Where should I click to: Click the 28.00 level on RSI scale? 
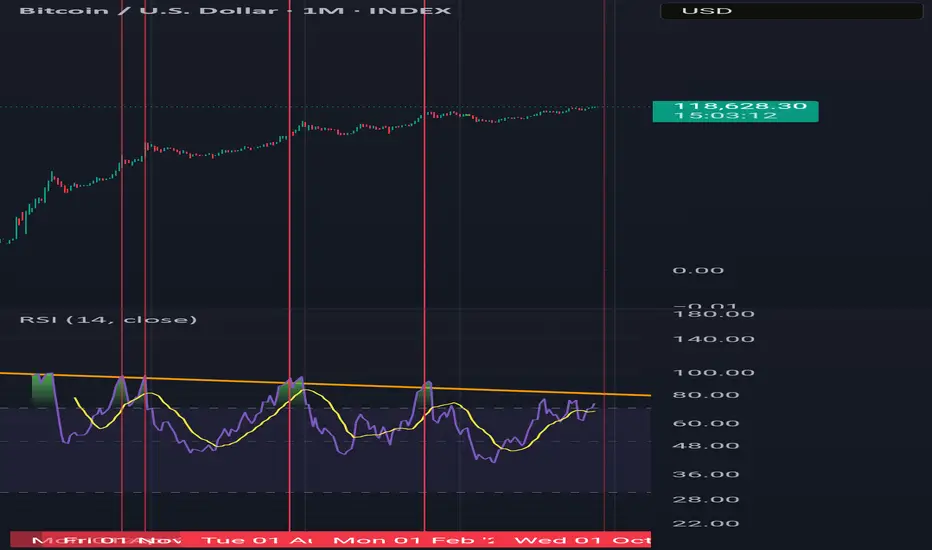(706, 499)
